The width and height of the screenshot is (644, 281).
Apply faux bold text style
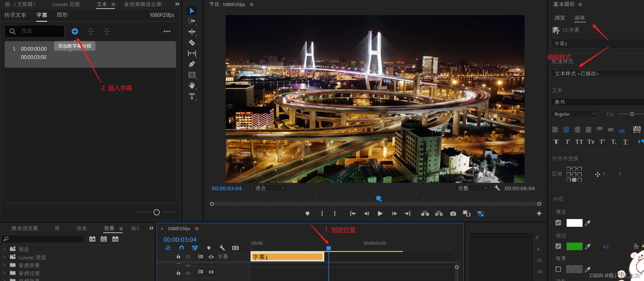(x=556, y=142)
